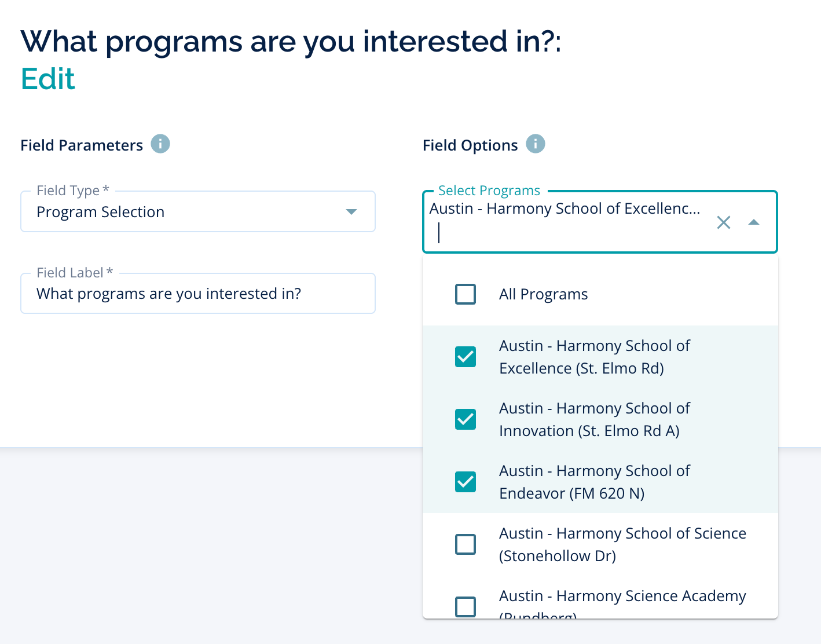Select the Endeavor (FM 620 N) option text
821x644 pixels.
tap(595, 482)
